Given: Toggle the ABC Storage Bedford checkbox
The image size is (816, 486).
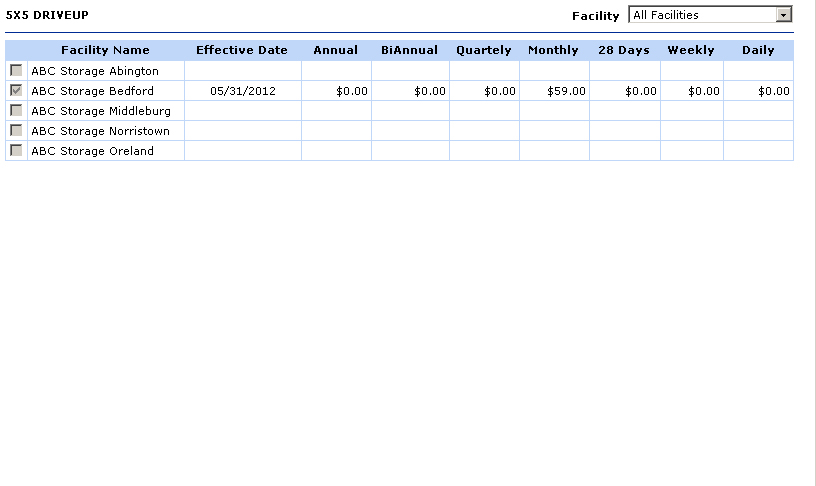Looking at the screenshot, I should click(16, 91).
